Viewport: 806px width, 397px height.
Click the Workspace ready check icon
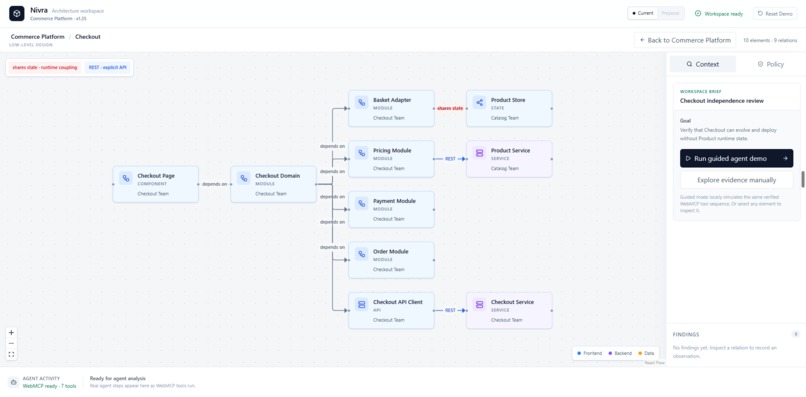(698, 13)
